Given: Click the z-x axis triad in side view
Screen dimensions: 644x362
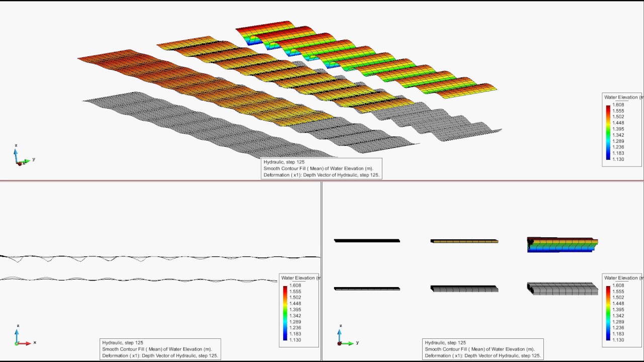Looking at the screenshot, I should [x=25, y=336].
